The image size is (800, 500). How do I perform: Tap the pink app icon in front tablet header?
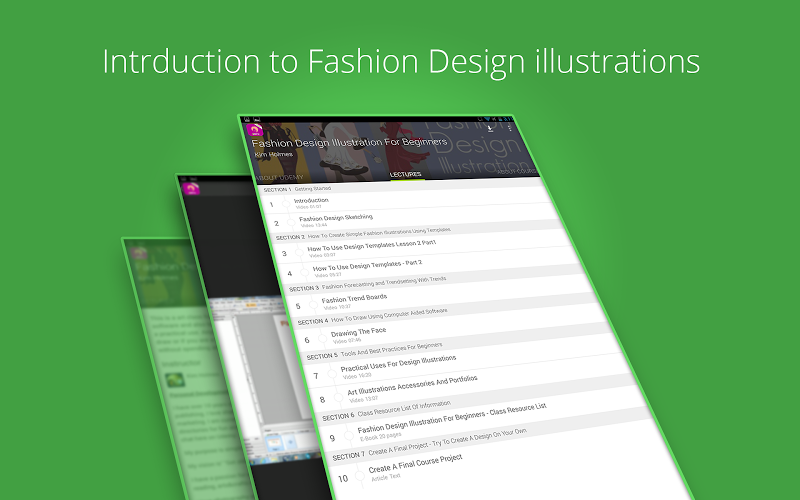tap(255, 131)
